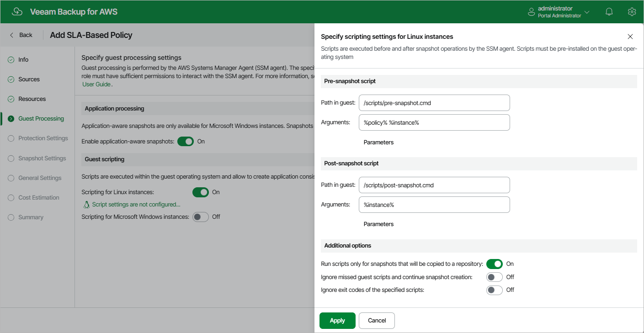Open Parameters list under post-snapshot arguments

tap(378, 224)
